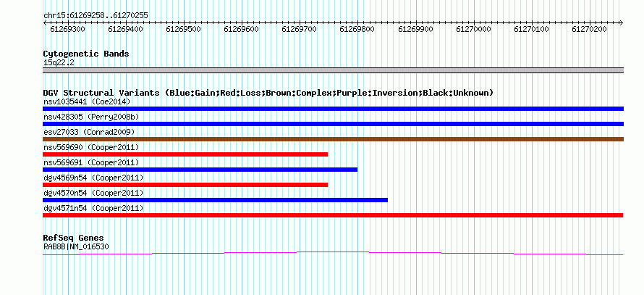Click the 15q22.2 cytogenetic band label

[59, 63]
